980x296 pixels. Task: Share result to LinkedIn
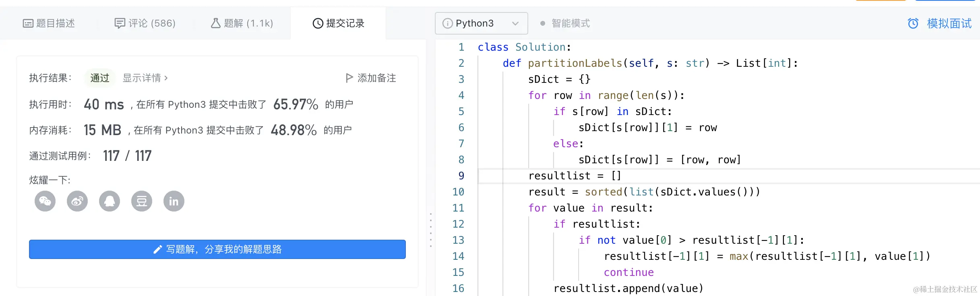tap(174, 201)
